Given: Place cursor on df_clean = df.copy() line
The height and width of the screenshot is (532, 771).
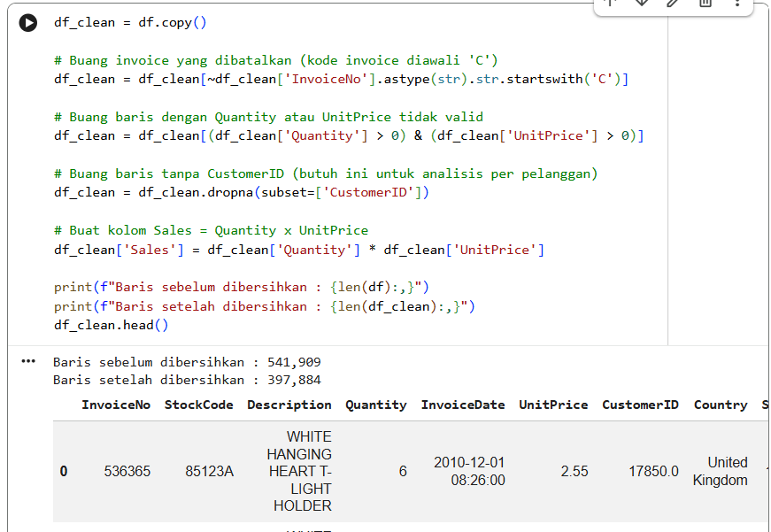Looking at the screenshot, I should pos(130,23).
